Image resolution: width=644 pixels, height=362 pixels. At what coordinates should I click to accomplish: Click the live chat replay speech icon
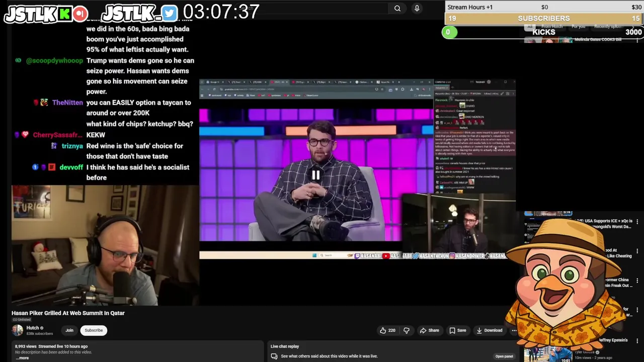tap(274, 356)
